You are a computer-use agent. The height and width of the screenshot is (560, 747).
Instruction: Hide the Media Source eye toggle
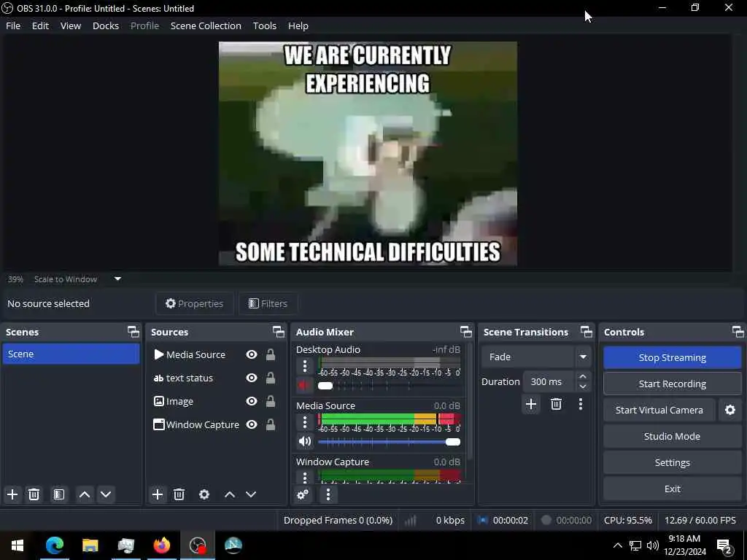coord(252,355)
